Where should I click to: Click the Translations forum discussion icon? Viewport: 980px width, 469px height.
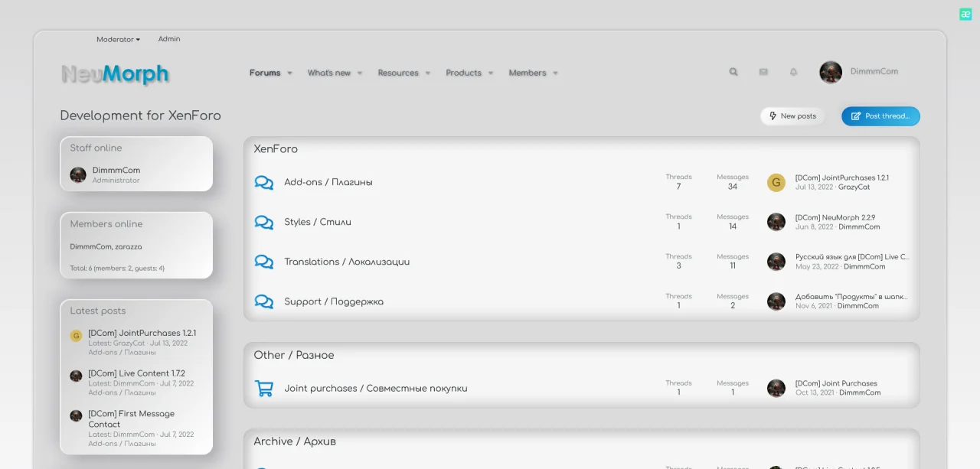(x=264, y=262)
